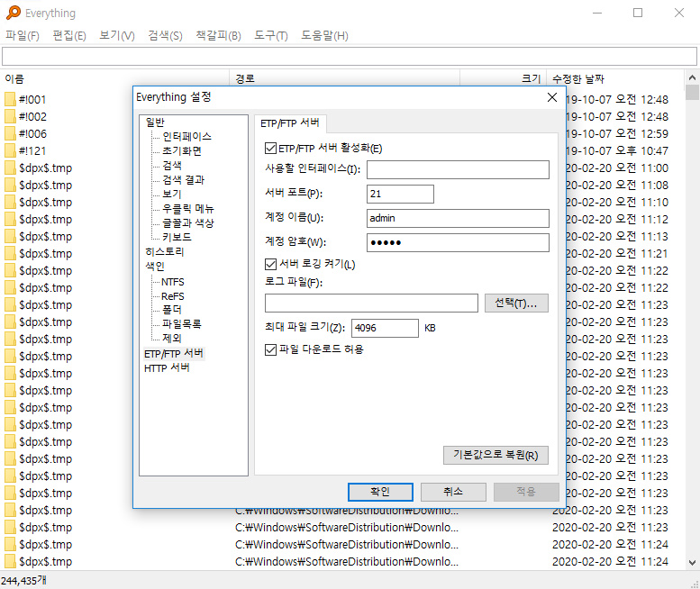
Task: Select 검색 결과 in settings tree
Action: (183, 180)
